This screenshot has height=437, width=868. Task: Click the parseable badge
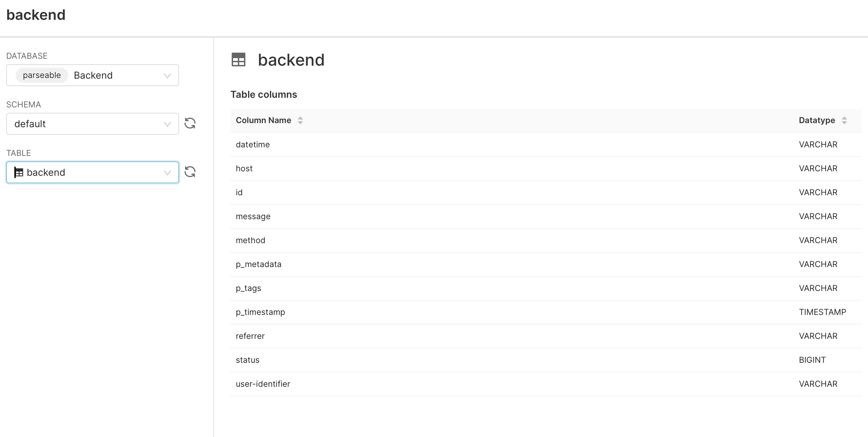(x=41, y=75)
